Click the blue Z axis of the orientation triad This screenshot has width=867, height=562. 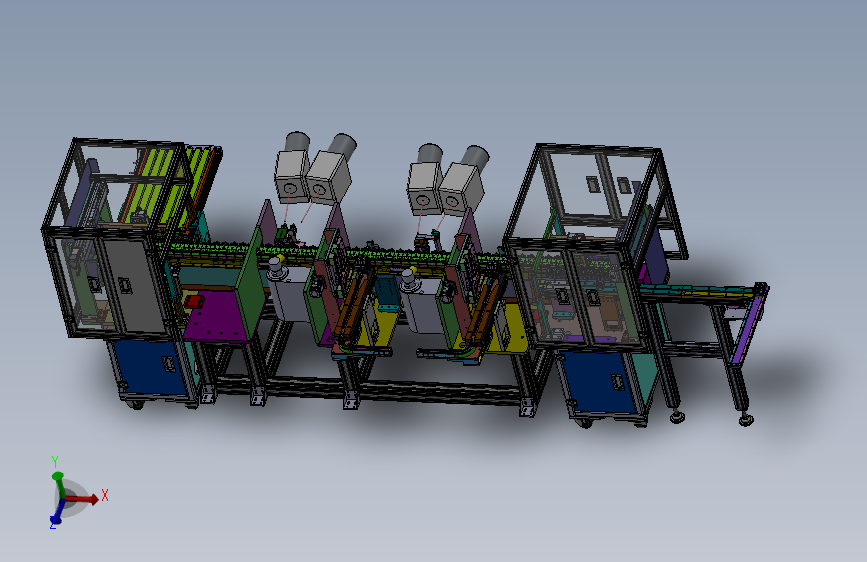[56, 513]
